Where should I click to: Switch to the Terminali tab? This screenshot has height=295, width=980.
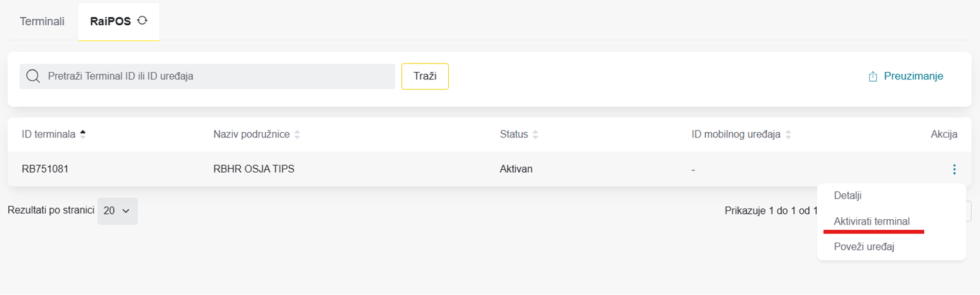click(42, 21)
